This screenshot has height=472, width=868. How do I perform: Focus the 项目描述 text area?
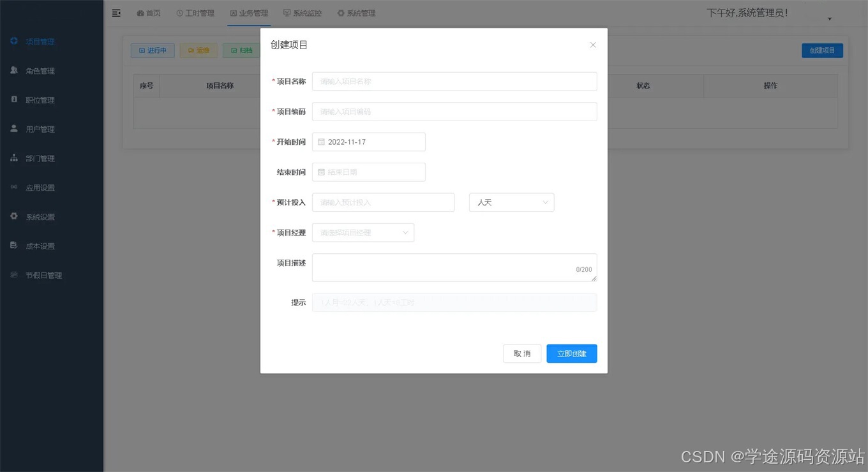454,267
